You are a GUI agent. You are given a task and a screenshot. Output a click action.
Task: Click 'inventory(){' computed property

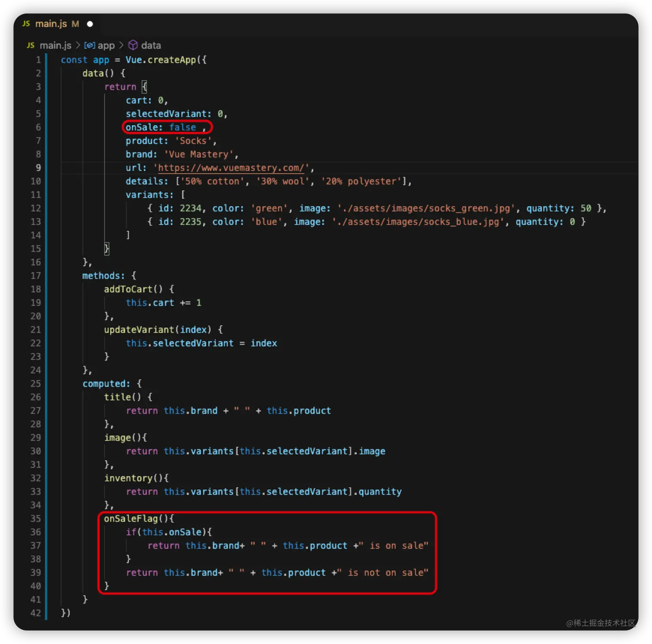pyautogui.click(x=136, y=478)
